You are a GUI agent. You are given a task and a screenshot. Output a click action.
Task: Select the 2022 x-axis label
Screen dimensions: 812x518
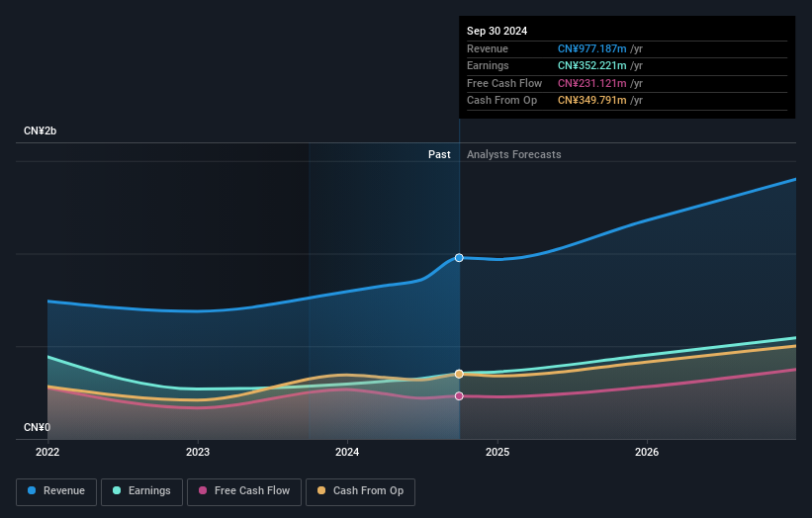tap(47, 452)
